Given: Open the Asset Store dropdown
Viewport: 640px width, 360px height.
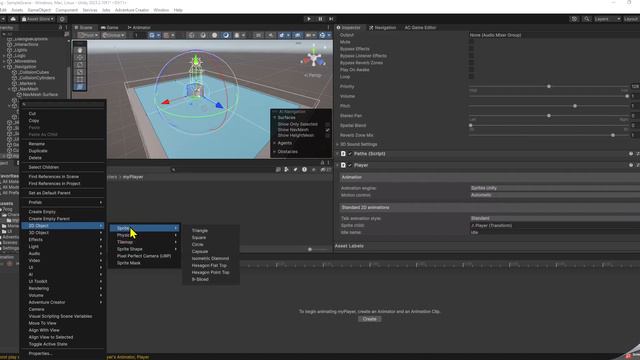Looking at the screenshot, I should (x=38, y=19).
